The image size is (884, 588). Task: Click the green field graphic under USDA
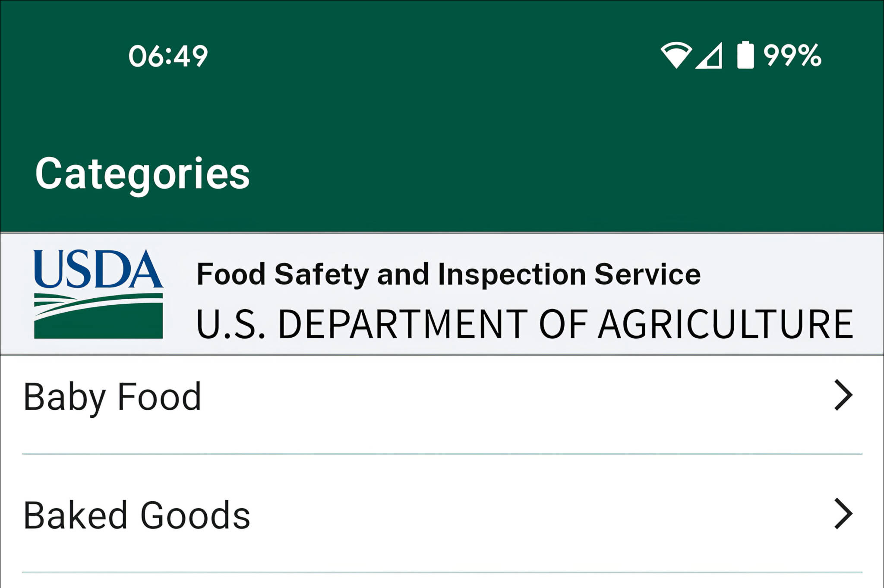98,316
